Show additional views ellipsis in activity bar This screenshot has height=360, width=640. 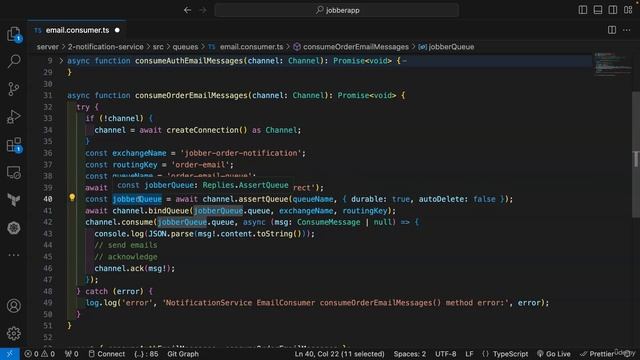click(x=13, y=255)
